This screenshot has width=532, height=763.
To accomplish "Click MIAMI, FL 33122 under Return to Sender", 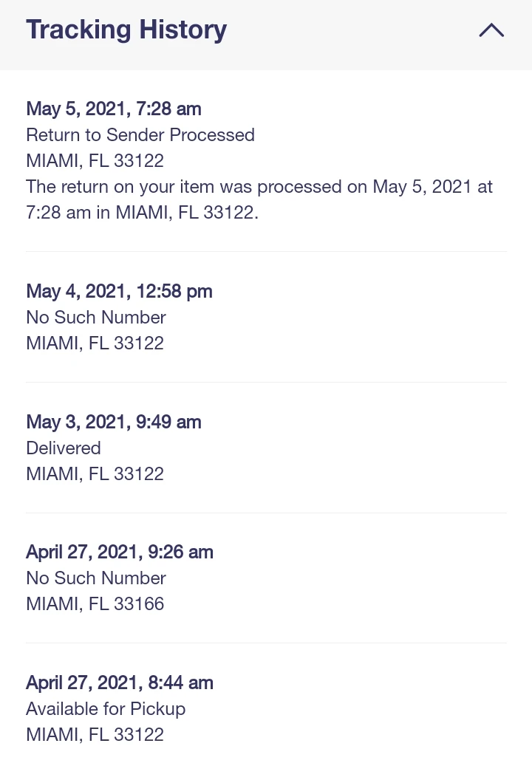I will pyautogui.click(x=95, y=161).
